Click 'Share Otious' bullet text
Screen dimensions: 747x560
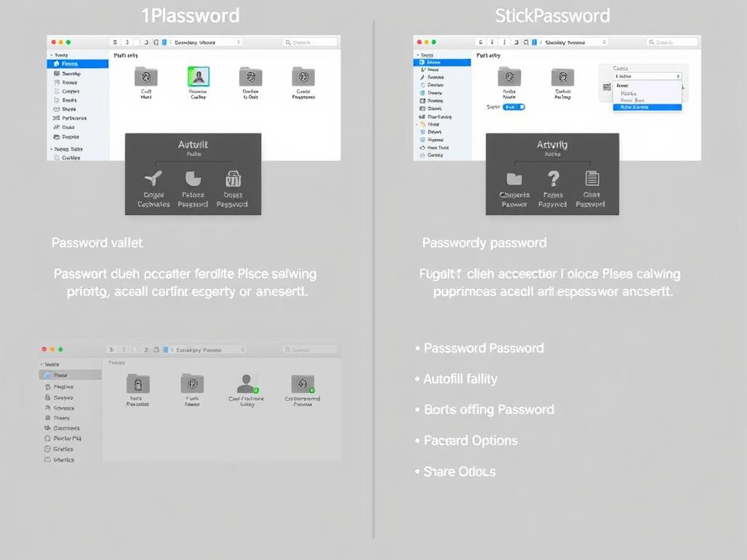[460, 472]
